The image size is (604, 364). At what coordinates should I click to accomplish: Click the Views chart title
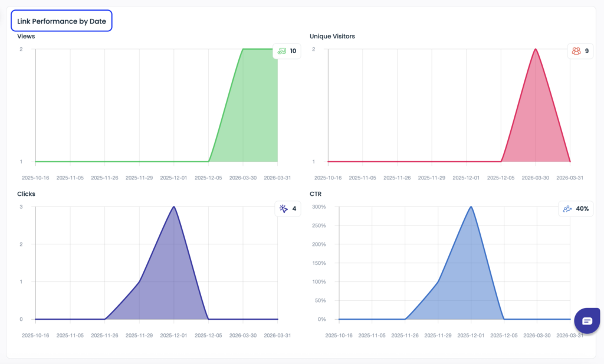click(x=26, y=37)
